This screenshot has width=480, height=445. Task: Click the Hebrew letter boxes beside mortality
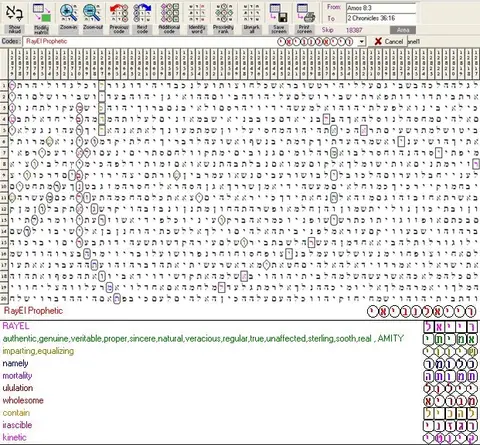pos(451,377)
